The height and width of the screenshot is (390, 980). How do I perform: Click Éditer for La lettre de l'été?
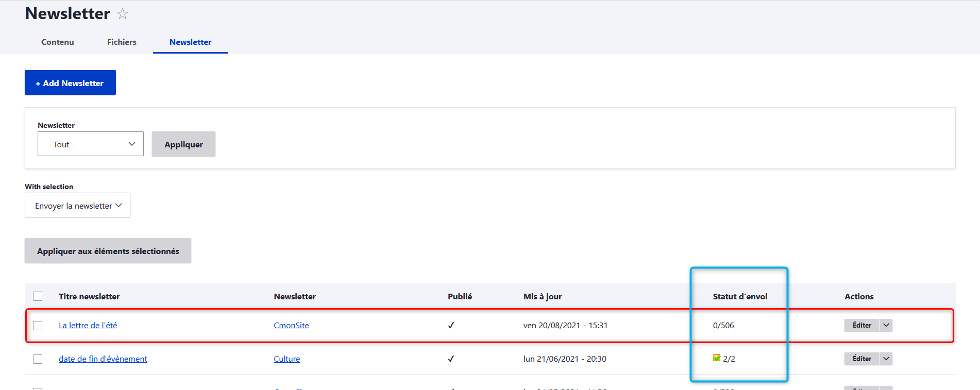coord(861,325)
